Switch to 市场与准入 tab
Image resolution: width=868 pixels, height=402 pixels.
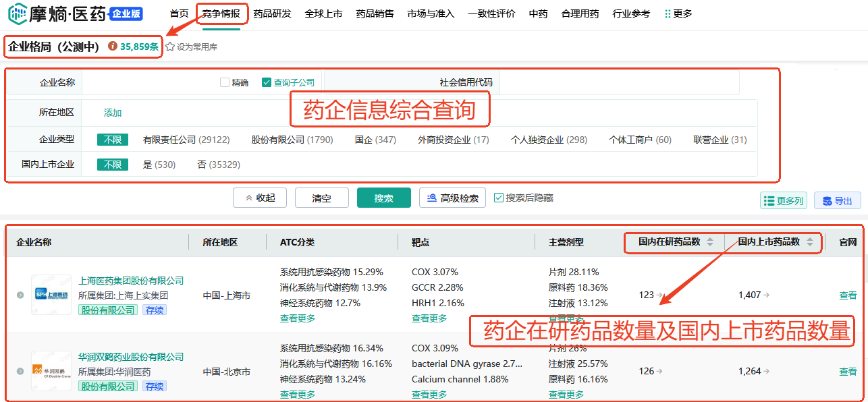click(x=431, y=13)
